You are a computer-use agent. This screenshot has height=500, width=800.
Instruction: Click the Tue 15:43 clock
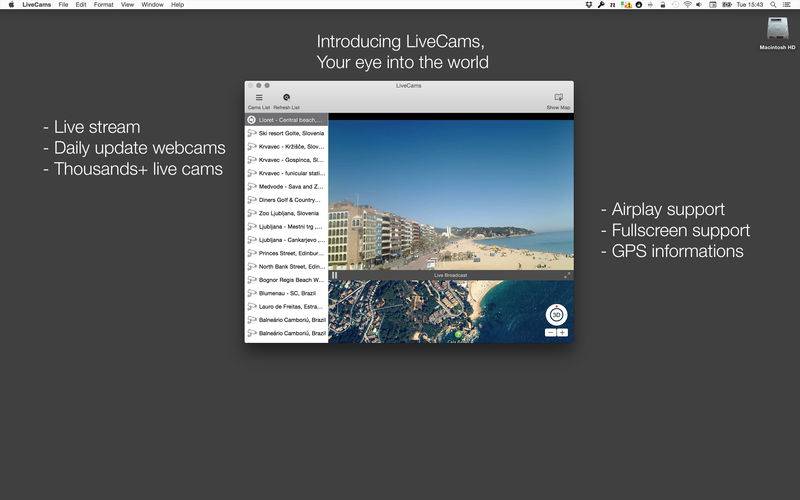(x=750, y=5)
